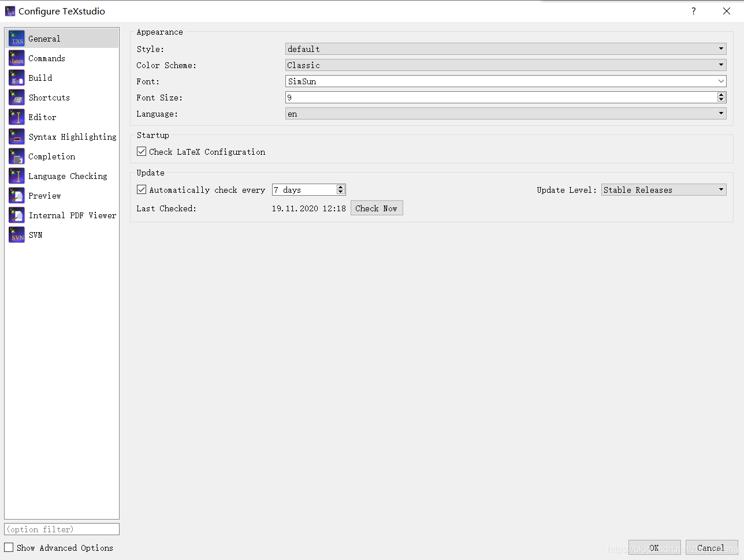Click the Update Level label
744x560 pixels.
click(x=567, y=190)
